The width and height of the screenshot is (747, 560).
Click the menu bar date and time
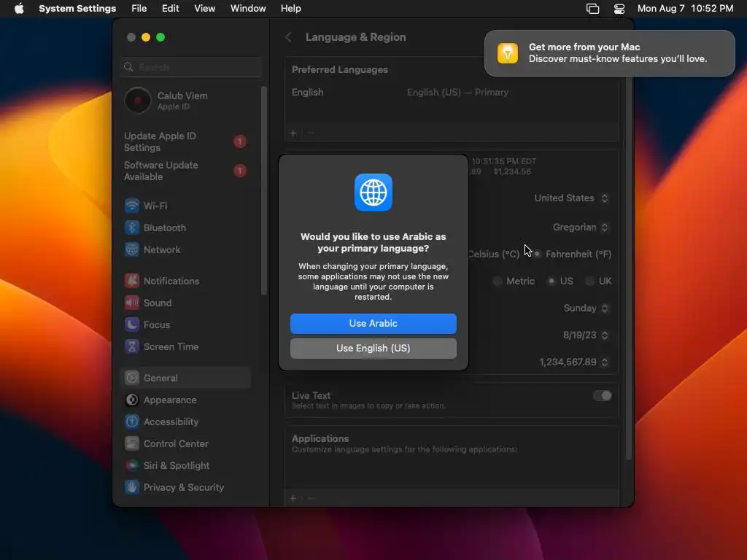[x=685, y=9]
